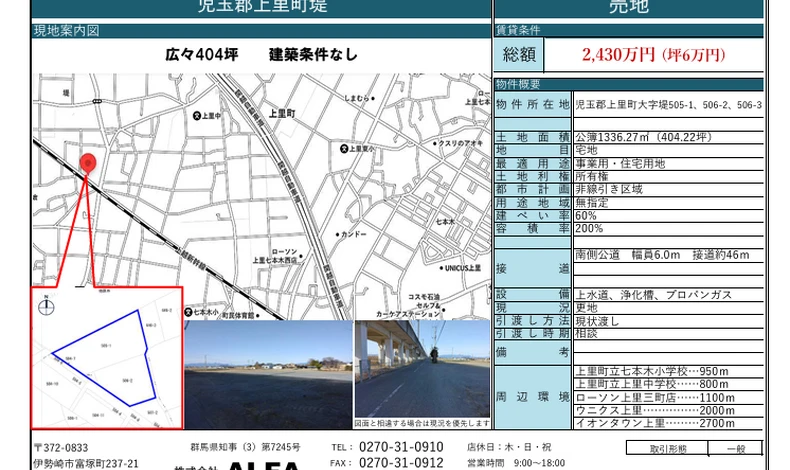Select ローソン上里三町店…1100m row
Image resolution: width=790 pixels, height=470 pixels.
point(655,397)
